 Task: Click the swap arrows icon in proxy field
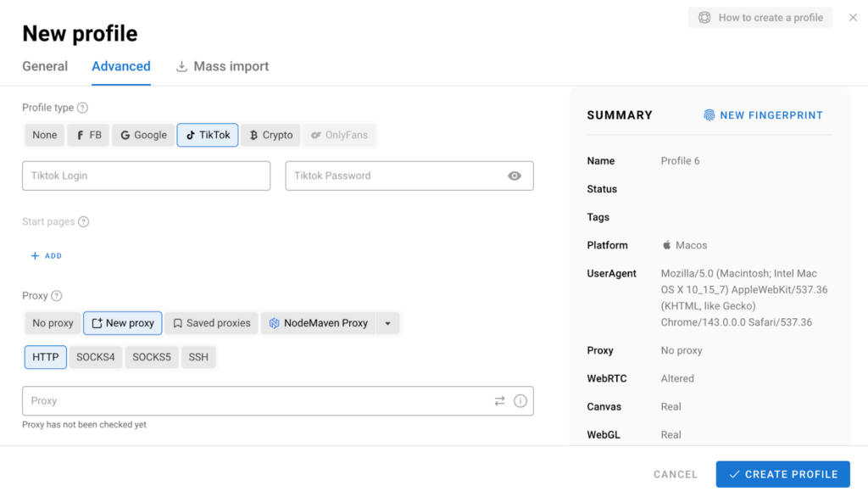pyautogui.click(x=499, y=400)
